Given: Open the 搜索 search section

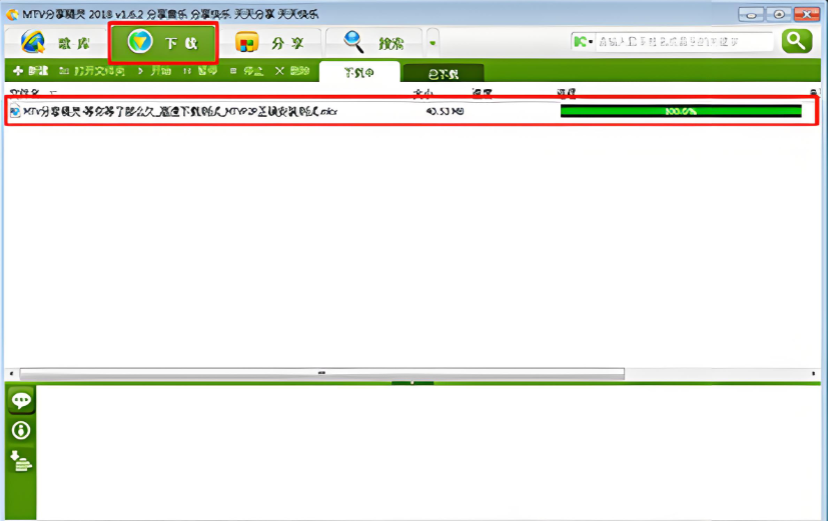Looking at the screenshot, I should pos(373,43).
